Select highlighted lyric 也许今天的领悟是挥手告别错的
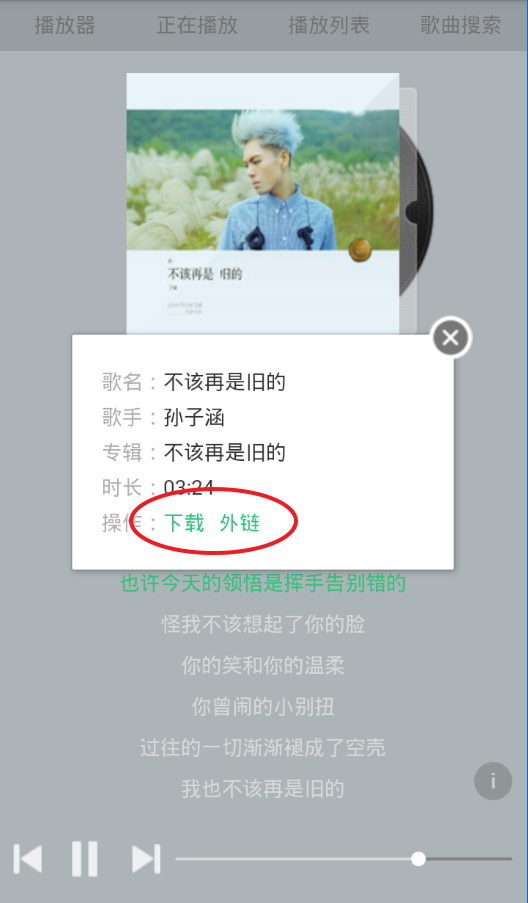 pos(263,583)
